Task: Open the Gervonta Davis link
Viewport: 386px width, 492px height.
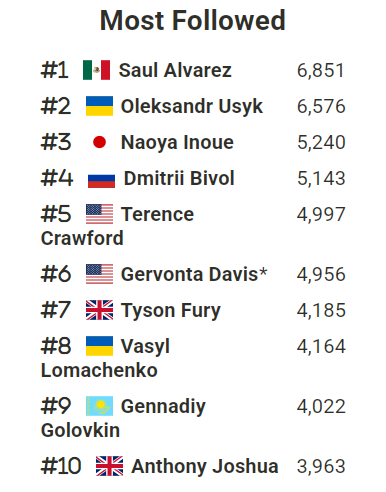Action: click(194, 274)
